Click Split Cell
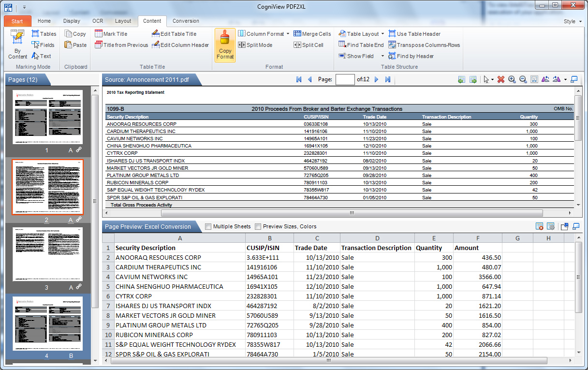The image size is (588, 370). [x=309, y=45]
